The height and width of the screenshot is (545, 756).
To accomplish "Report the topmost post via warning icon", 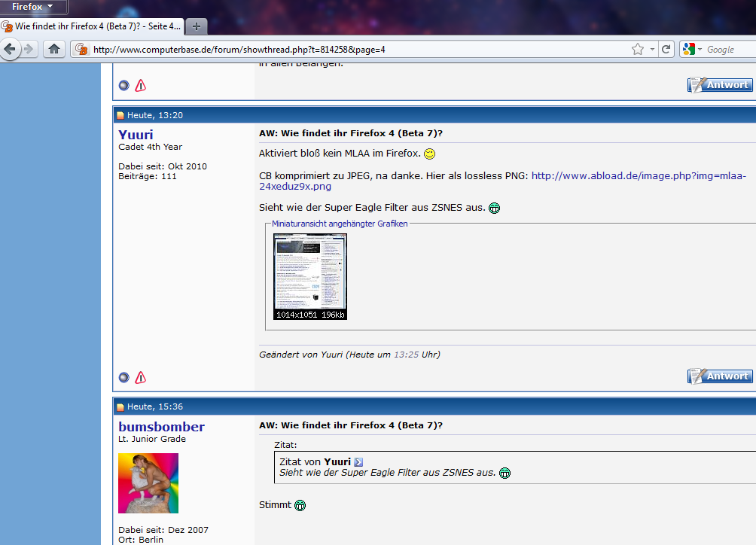I will click(x=140, y=85).
